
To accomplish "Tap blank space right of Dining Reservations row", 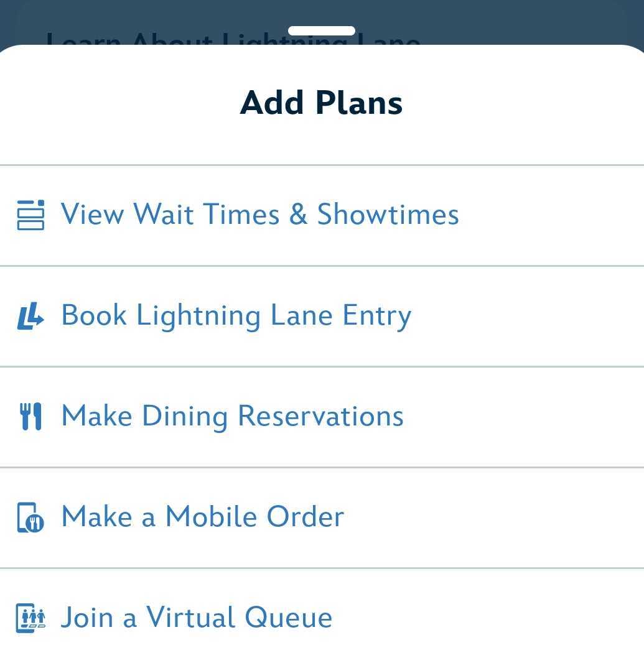I will point(529,417).
